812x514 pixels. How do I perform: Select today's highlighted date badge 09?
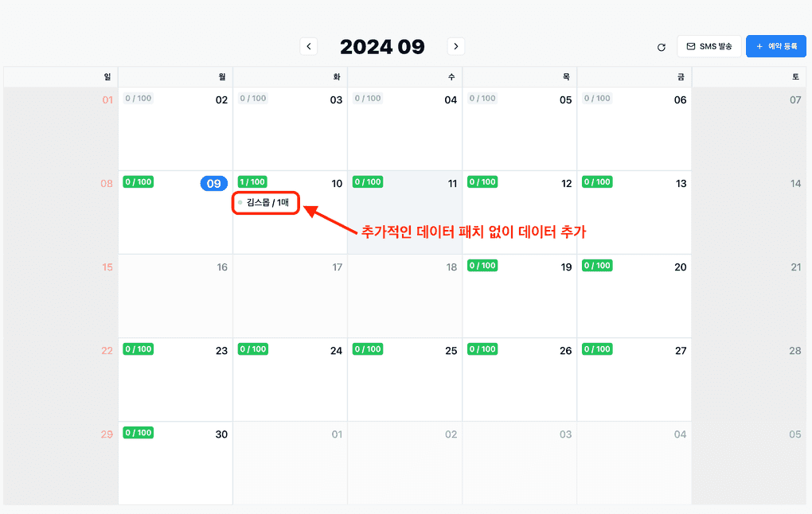pyautogui.click(x=213, y=183)
